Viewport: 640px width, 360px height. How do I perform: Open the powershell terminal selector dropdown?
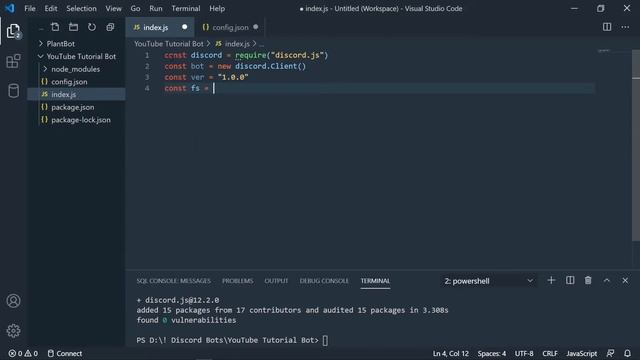(x=489, y=281)
